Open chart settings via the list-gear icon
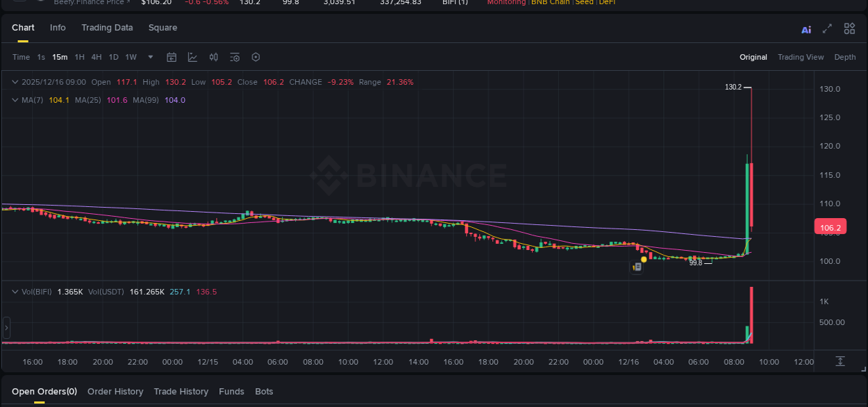The image size is (868, 407). tap(235, 57)
